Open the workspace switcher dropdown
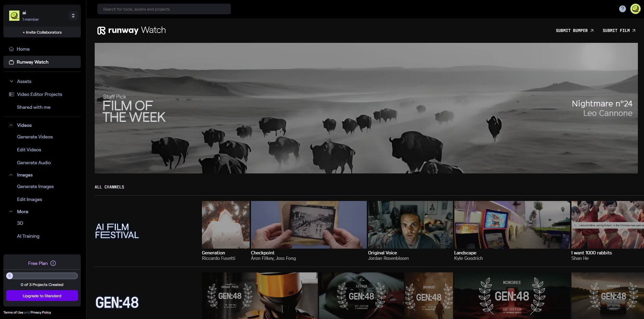 tap(73, 16)
